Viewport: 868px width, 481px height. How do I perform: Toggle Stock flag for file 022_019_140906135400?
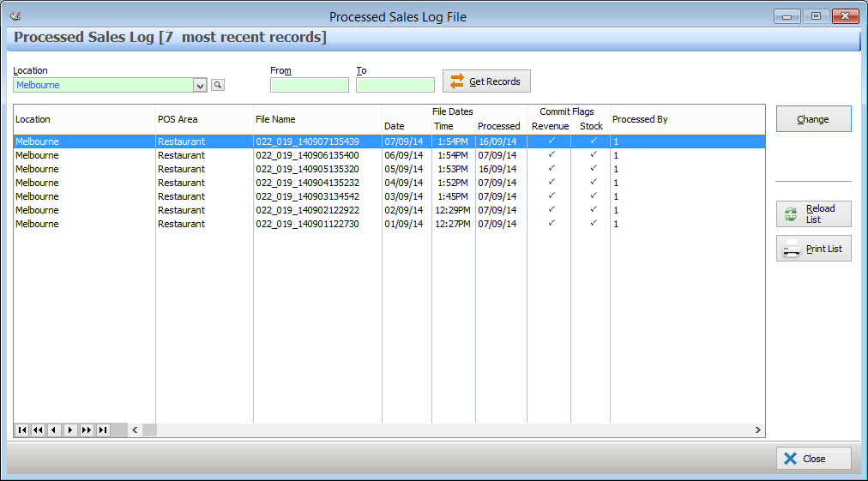tap(594, 155)
